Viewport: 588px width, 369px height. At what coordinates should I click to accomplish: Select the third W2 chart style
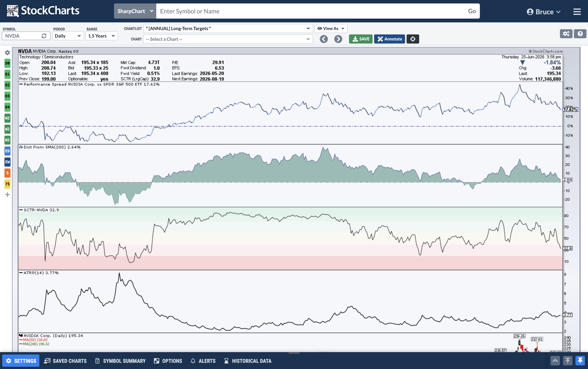pyautogui.click(x=8, y=140)
